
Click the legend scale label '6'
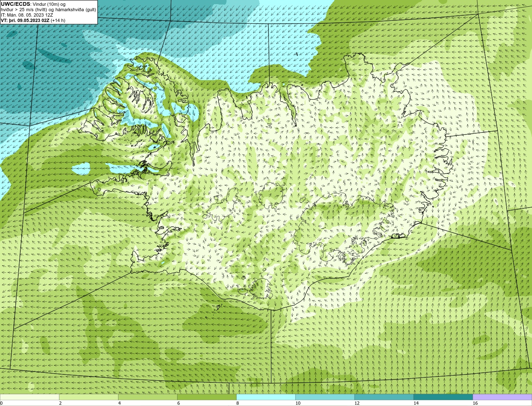coord(178,403)
